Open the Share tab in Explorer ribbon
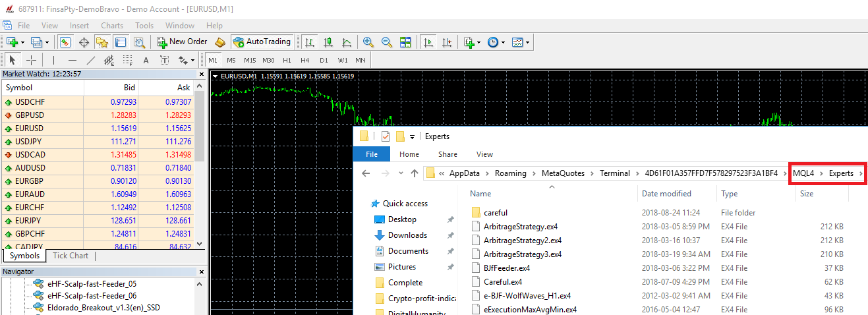 pyautogui.click(x=448, y=154)
